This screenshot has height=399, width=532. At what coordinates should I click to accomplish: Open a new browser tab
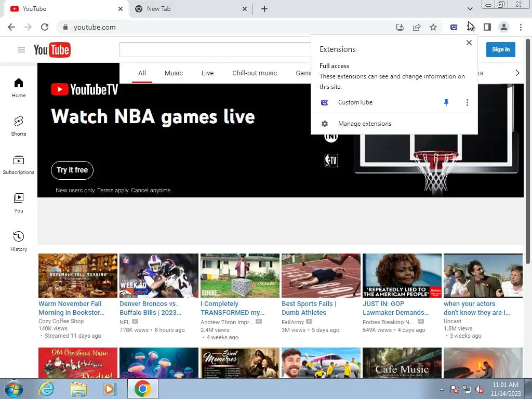click(x=264, y=9)
